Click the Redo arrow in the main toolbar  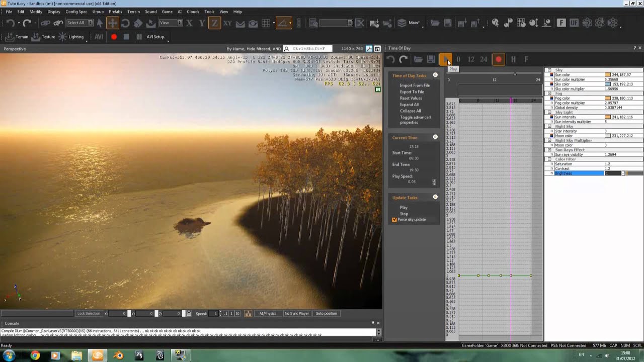pos(27,23)
